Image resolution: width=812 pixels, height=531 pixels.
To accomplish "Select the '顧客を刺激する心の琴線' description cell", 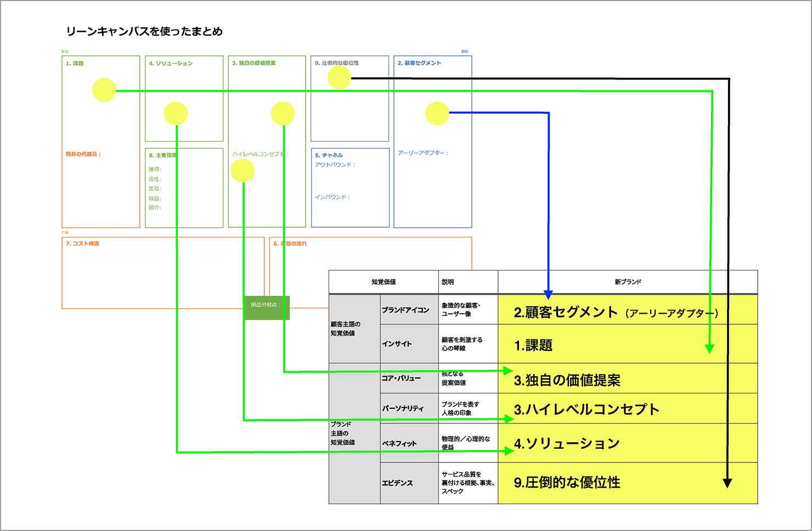I will [468, 344].
